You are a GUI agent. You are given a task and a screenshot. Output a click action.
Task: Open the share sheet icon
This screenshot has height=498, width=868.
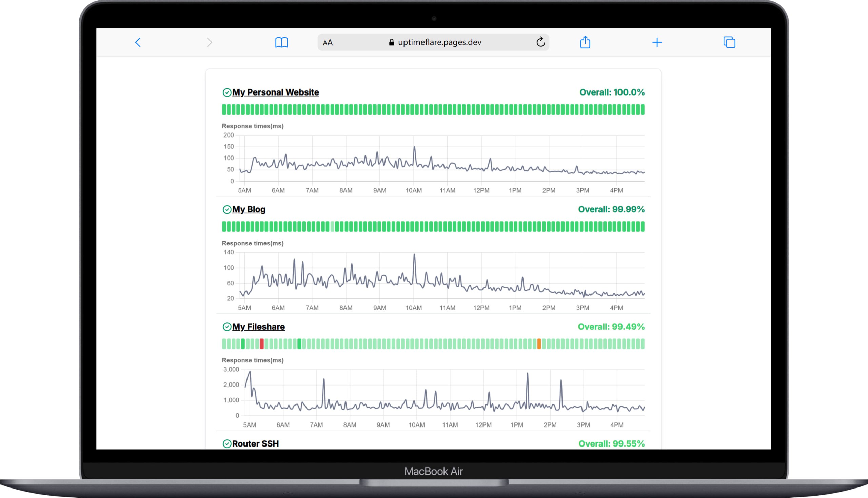click(x=585, y=42)
